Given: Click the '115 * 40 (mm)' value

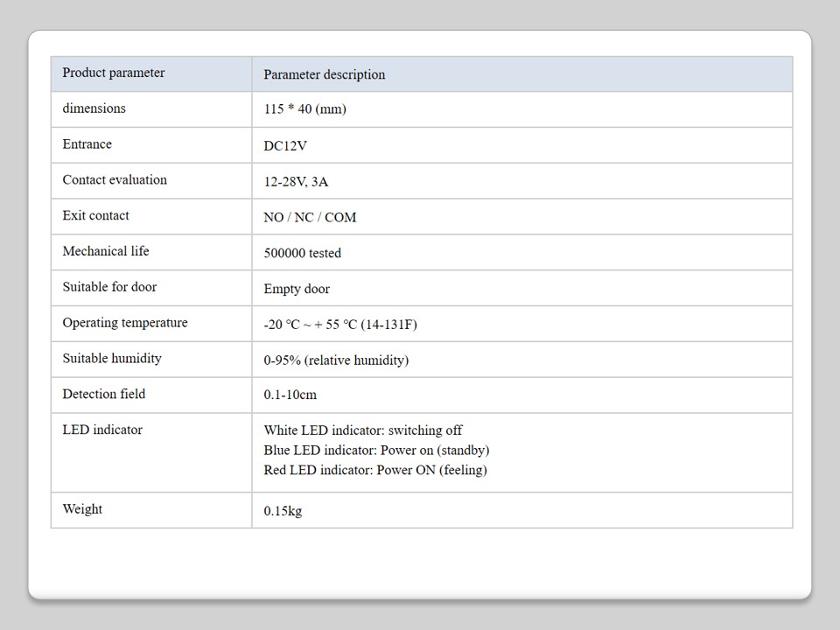Looking at the screenshot, I should [304, 110].
